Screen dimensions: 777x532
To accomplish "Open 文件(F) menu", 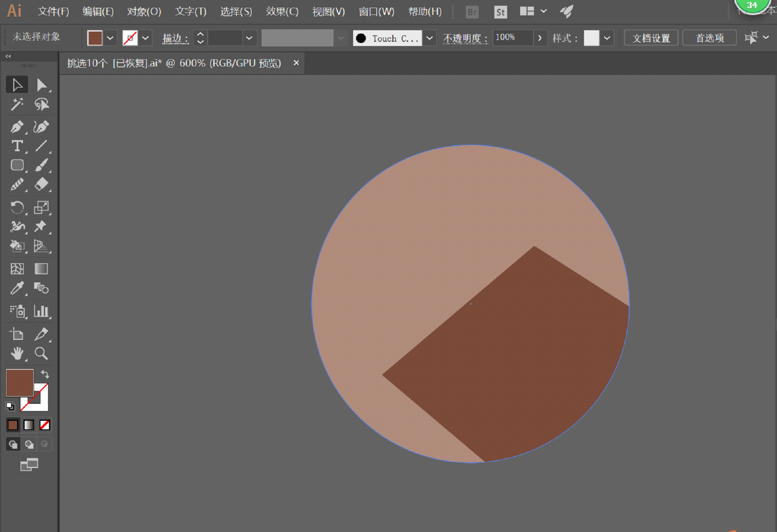I will coord(53,12).
